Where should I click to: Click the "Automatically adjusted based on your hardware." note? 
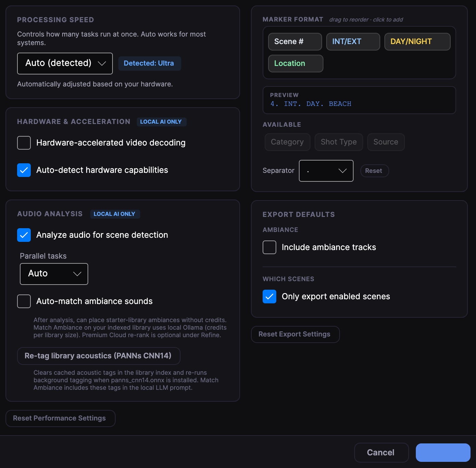[95, 84]
